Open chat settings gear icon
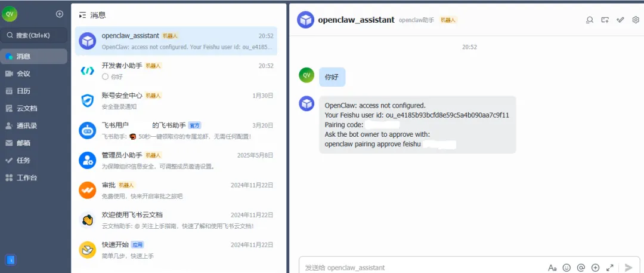 (636, 20)
